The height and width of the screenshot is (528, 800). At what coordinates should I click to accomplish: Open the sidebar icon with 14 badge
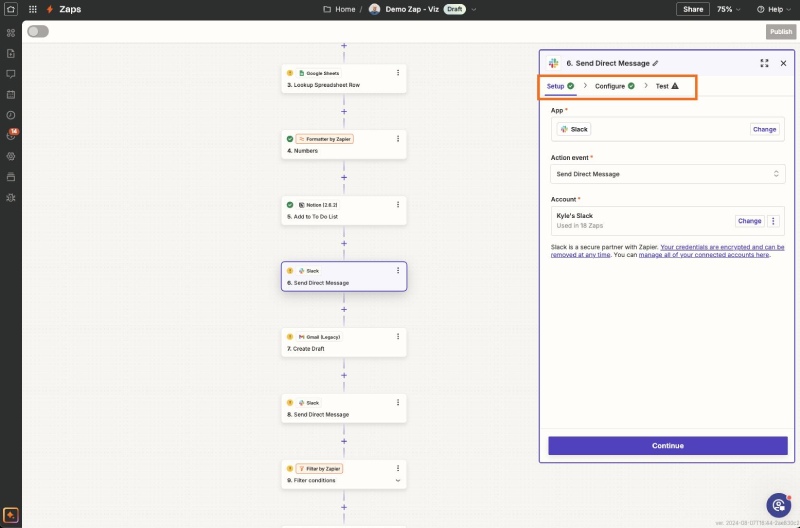pos(11,136)
